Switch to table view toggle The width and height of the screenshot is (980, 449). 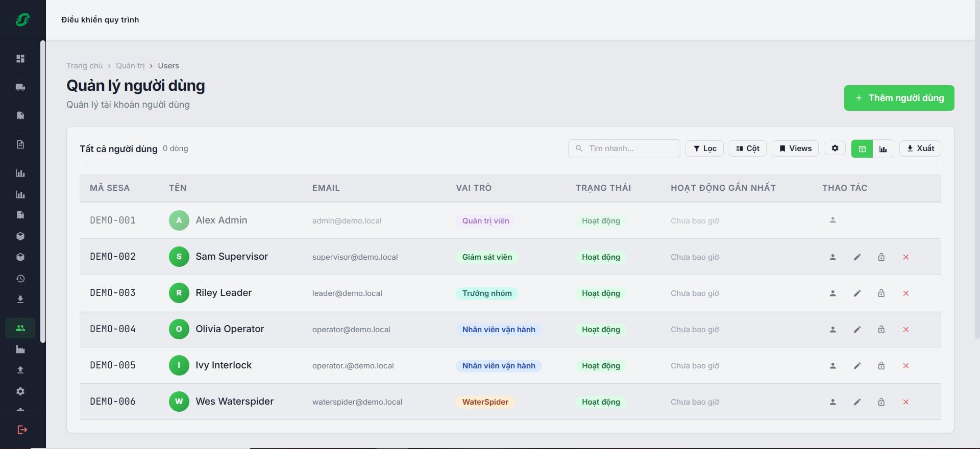click(x=862, y=149)
